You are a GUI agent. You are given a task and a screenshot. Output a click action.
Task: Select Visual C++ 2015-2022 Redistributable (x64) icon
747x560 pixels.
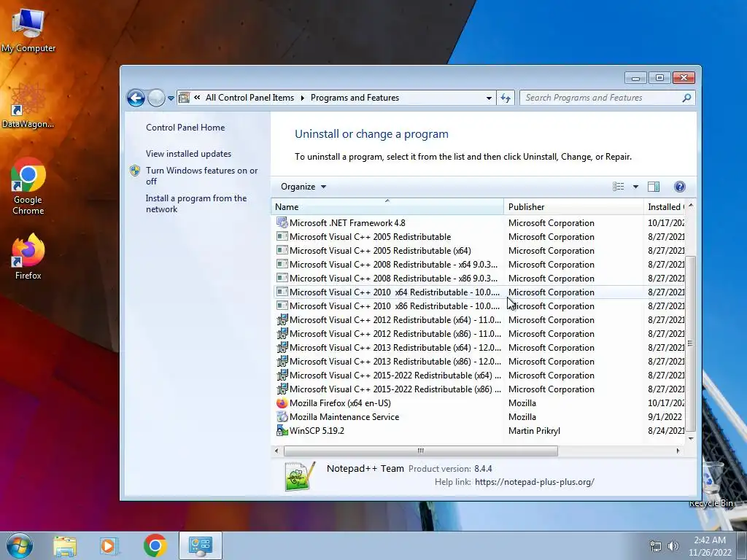point(282,375)
